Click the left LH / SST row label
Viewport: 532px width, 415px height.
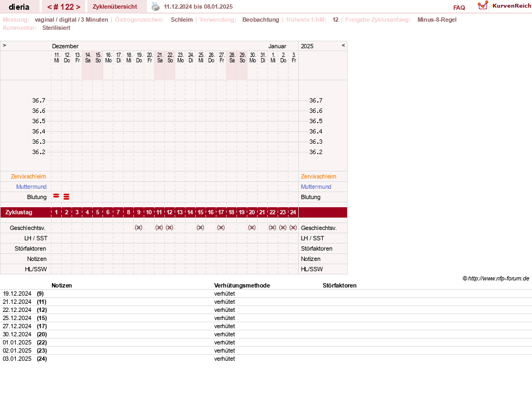[x=36, y=238]
